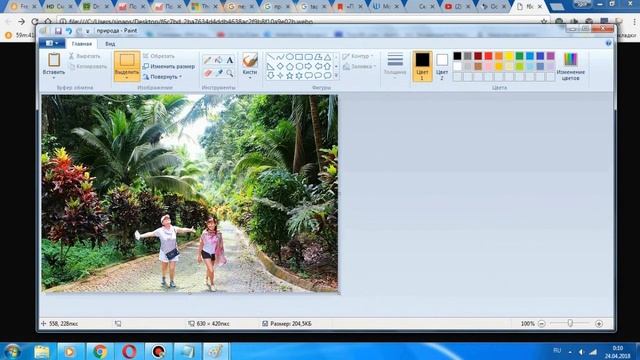Click the Размер: 204,5КБ status bar text
This screenshot has height=360, width=640.
pos(291,324)
